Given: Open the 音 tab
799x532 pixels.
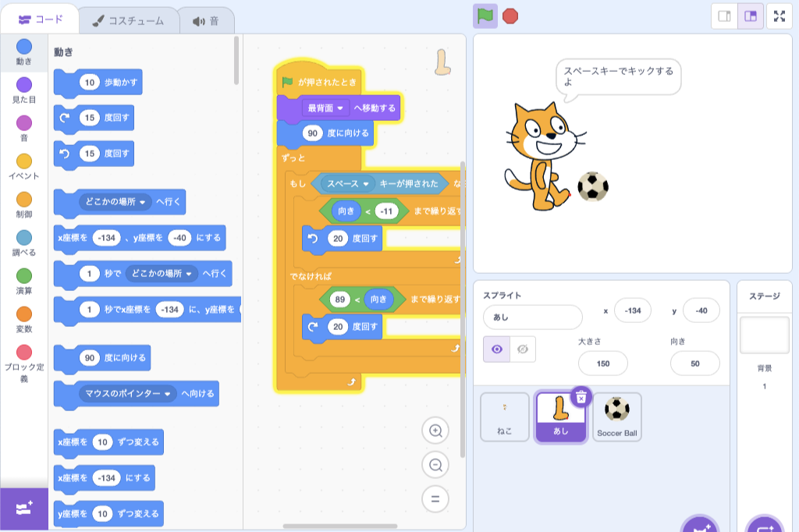Looking at the screenshot, I should [206, 21].
